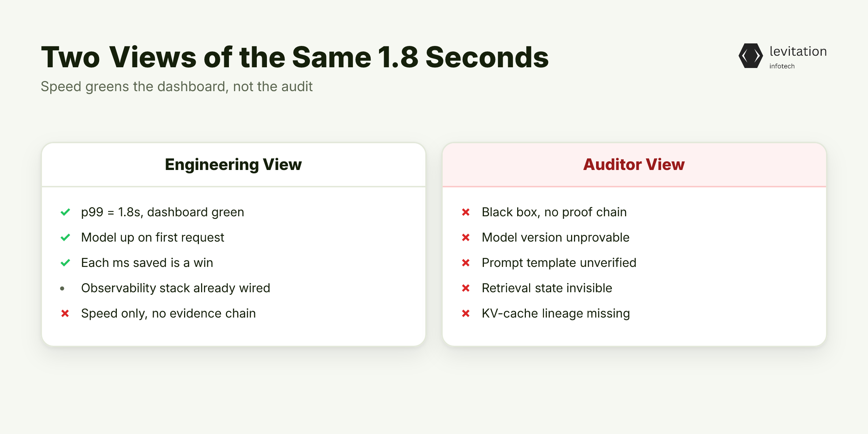This screenshot has height=434, width=868.
Task: Click the levitation brand name text
Action: (x=798, y=51)
